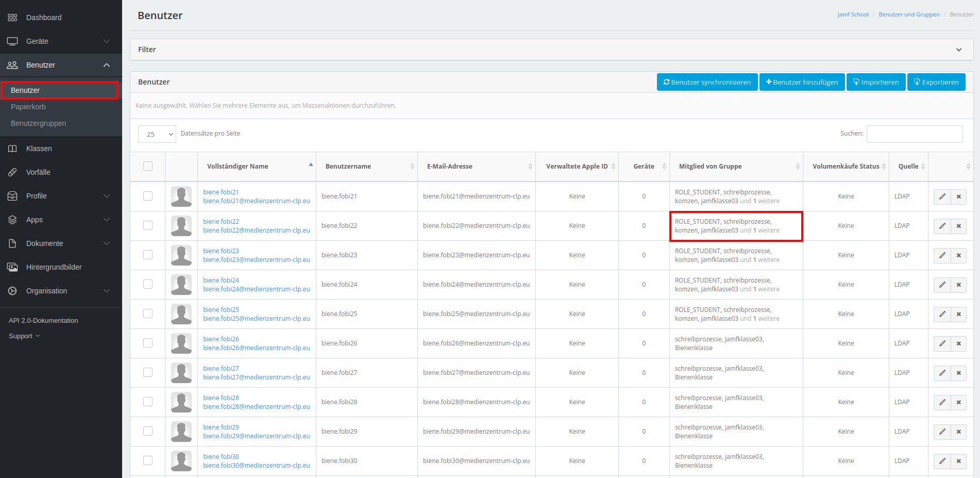This screenshot has width=980, height=478.
Task: Click the Benutzer hinzufügen button
Action: [x=802, y=82]
